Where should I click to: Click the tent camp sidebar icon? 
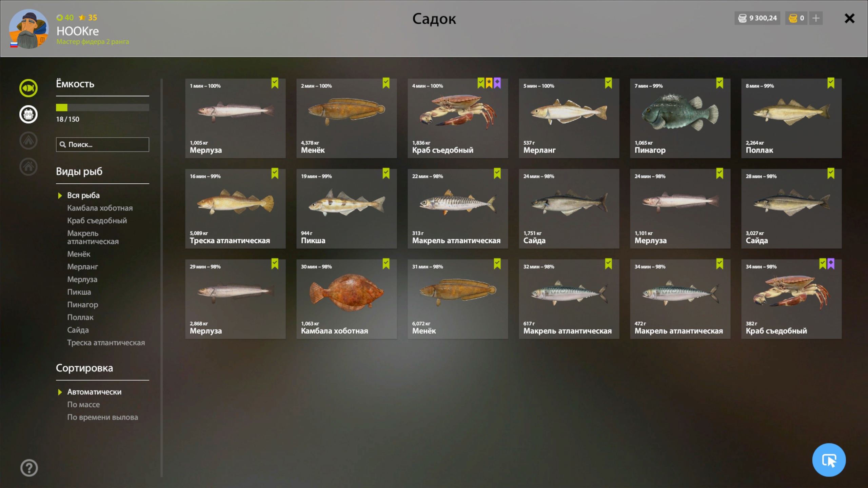(28, 140)
